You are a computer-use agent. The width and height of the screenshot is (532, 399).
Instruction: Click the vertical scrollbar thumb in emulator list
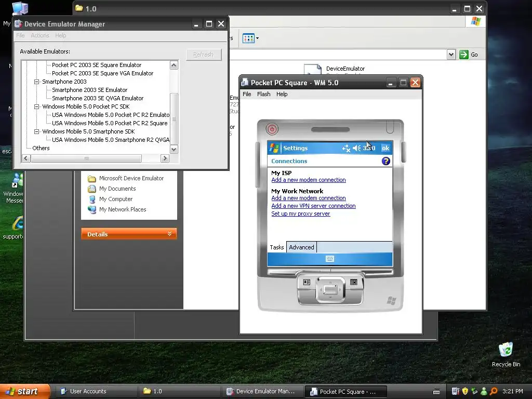point(174,119)
